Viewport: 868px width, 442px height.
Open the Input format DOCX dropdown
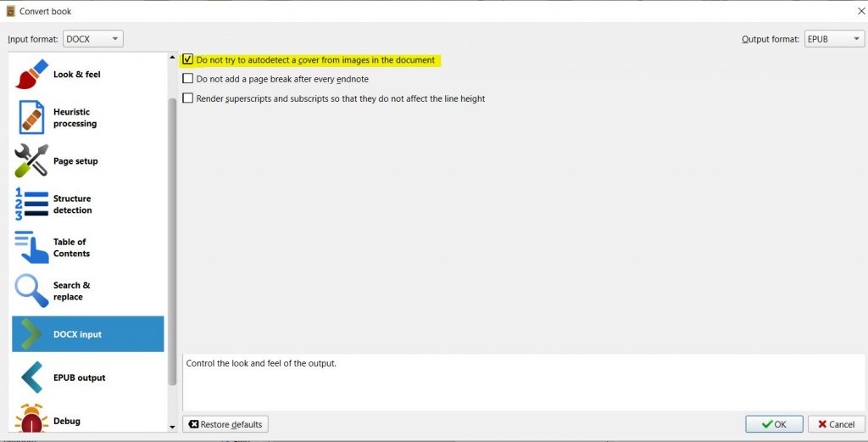pyautogui.click(x=94, y=39)
